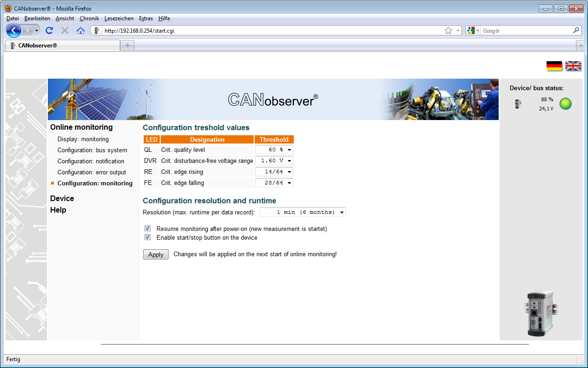Open the URL history dropdown arrow
The image size is (588, 368).
coord(458,31)
